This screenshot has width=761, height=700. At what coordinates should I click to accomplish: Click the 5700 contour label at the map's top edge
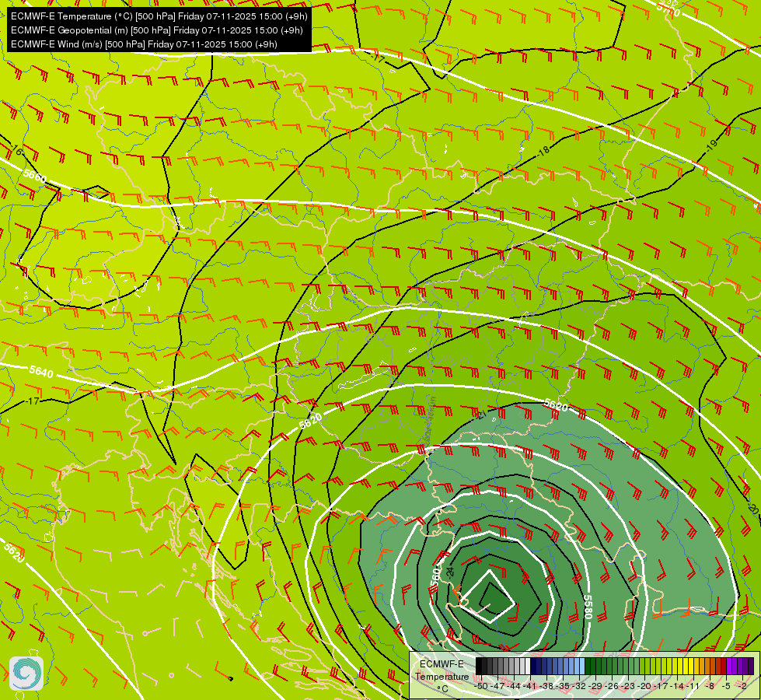pyautogui.click(x=668, y=9)
